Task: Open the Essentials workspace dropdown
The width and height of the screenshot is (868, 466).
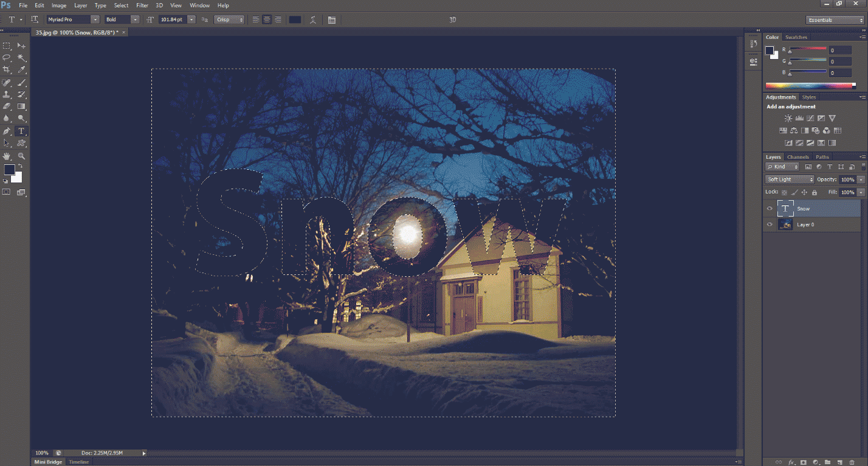Action: [835, 20]
